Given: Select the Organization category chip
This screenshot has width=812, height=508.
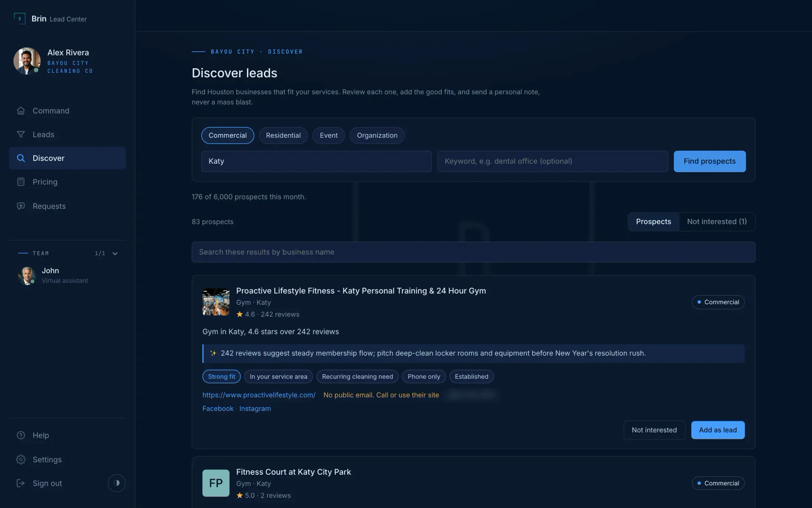Looking at the screenshot, I should (x=377, y=136).
